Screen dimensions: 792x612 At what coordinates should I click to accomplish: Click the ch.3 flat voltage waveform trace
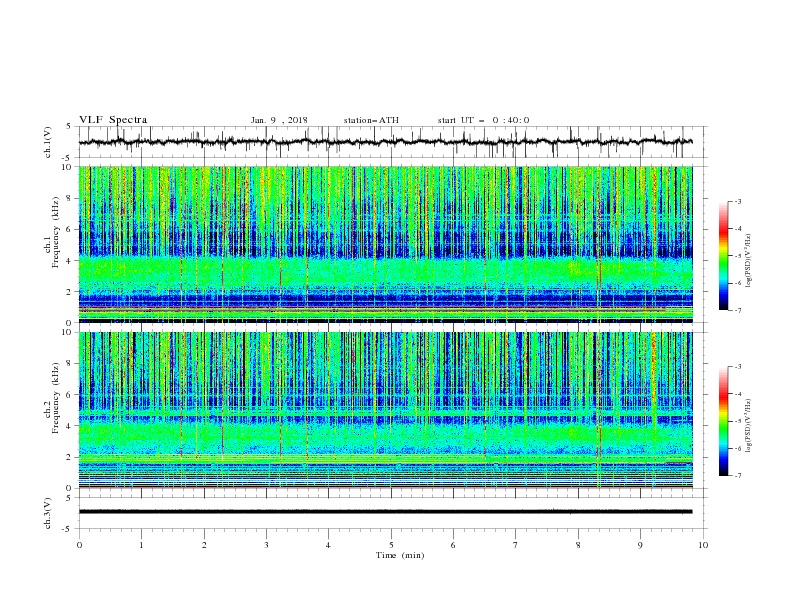(385, 512)
